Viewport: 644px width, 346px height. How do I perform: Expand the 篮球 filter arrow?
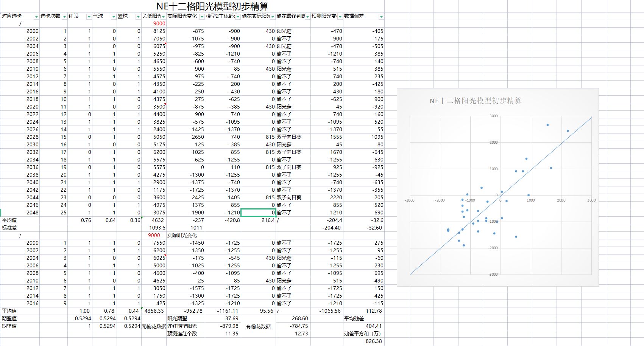pyautogui.click(x=137, y=17)
